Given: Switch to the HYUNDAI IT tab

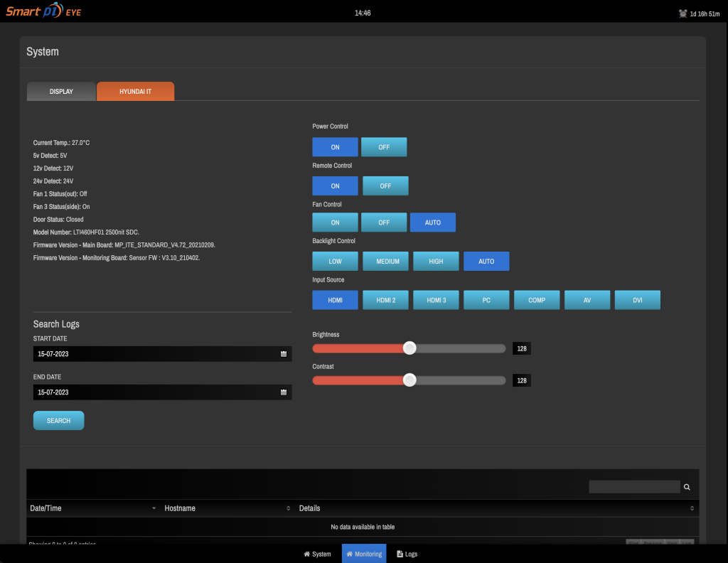Looking at the screenshot, I should point(135,91).
